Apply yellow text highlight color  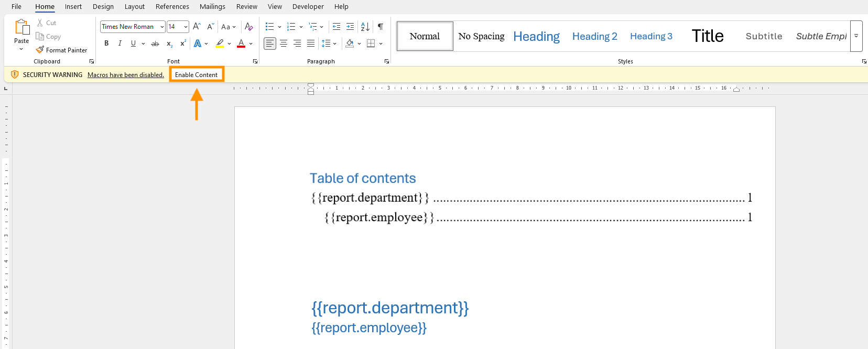coord(220,43)
